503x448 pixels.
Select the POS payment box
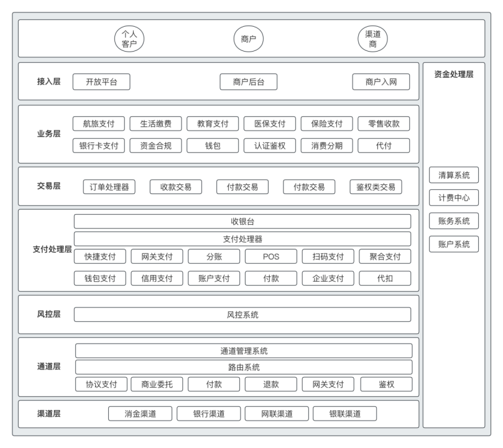[270, 256]
